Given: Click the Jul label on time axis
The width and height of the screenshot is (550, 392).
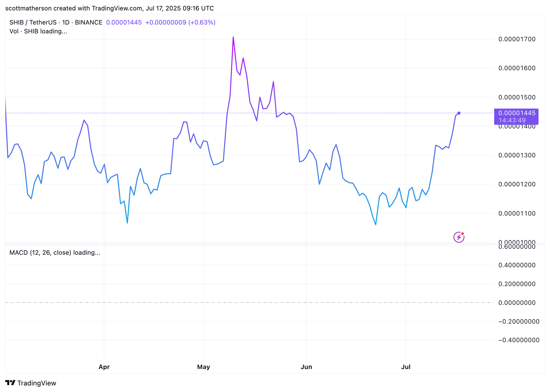Looking at the screenshot, I should 406,367.
